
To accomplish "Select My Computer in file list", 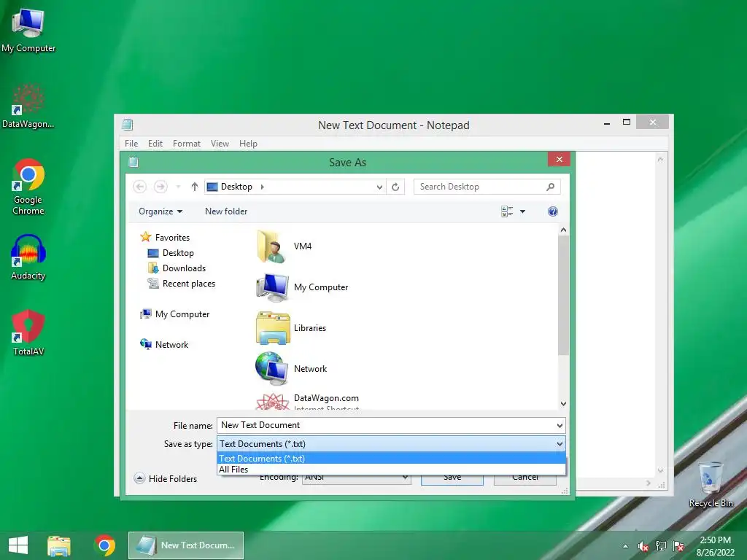I will click(x=302, y=287).
